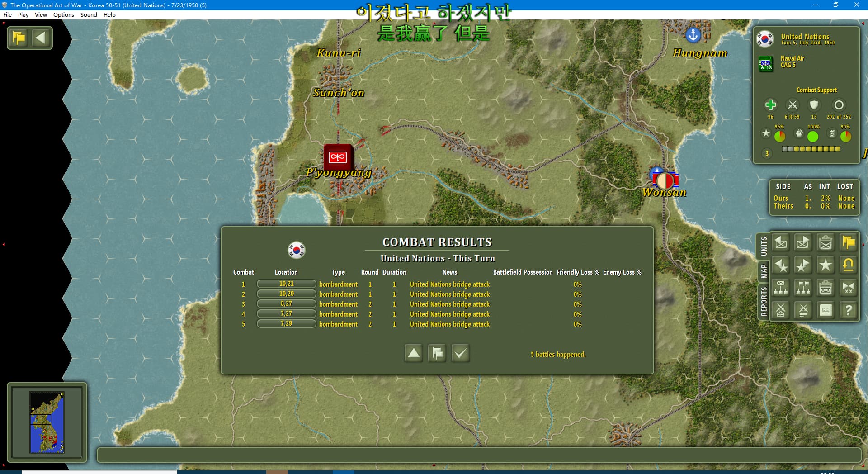The width and height of the screenshot is (868, 474).
Task: Click crossed swords with text lines icon
Action: click(803, 310)
